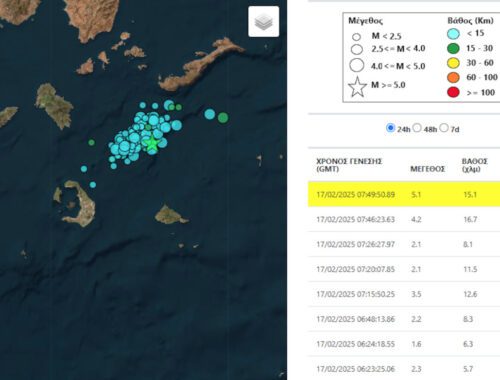Click the yellow 30 - 60 depth swatch
This screenshot has height=380, width=500.
(x=453, y=63)
